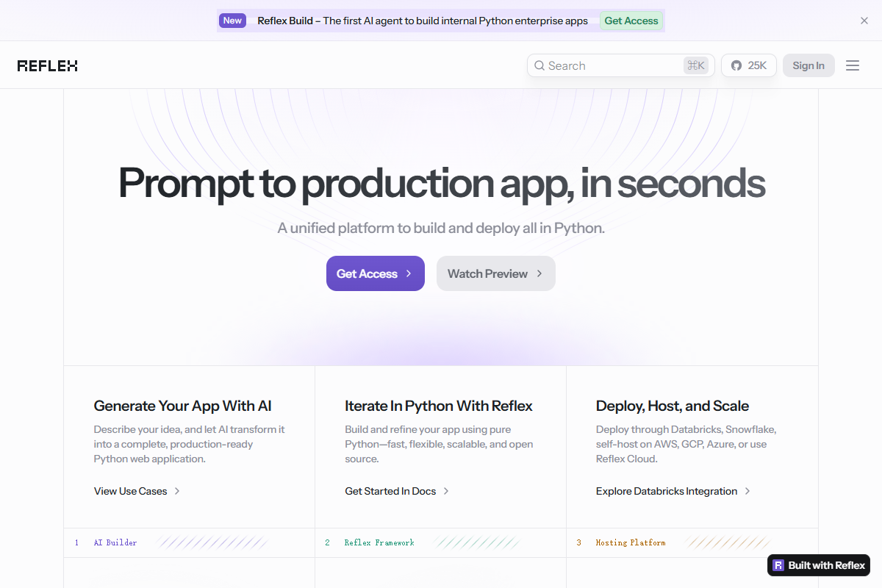The image size is (882, 588).
Task: Click the Watch Preview button
Action: pos(495,273)
